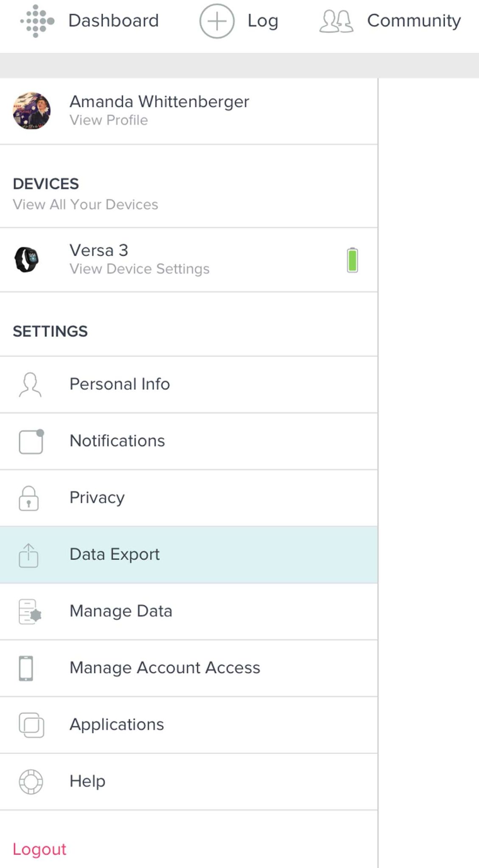Screen dimensions: 479x868
Task: Click the Versa 3 watch icon
Action: tap(28, 259)
